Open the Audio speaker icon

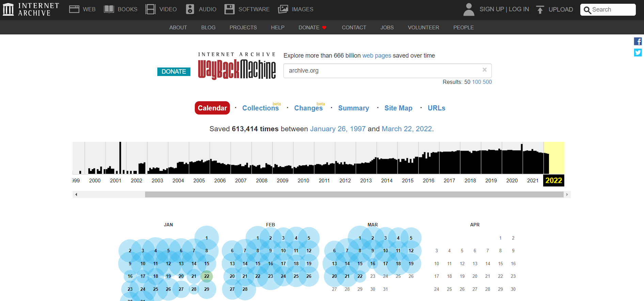click(x=190, y=9)
